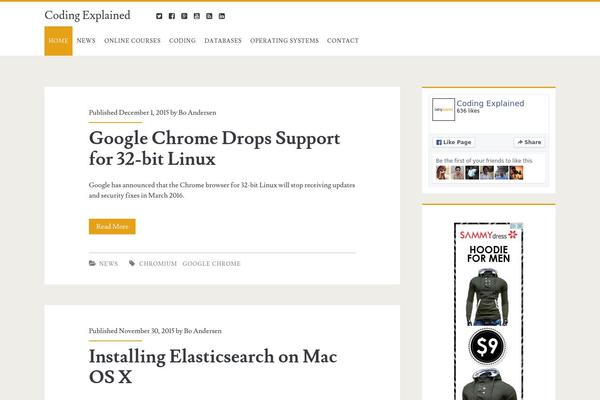
Task: Open the NEWS navigation menu item
Action: tap(86, 41)
